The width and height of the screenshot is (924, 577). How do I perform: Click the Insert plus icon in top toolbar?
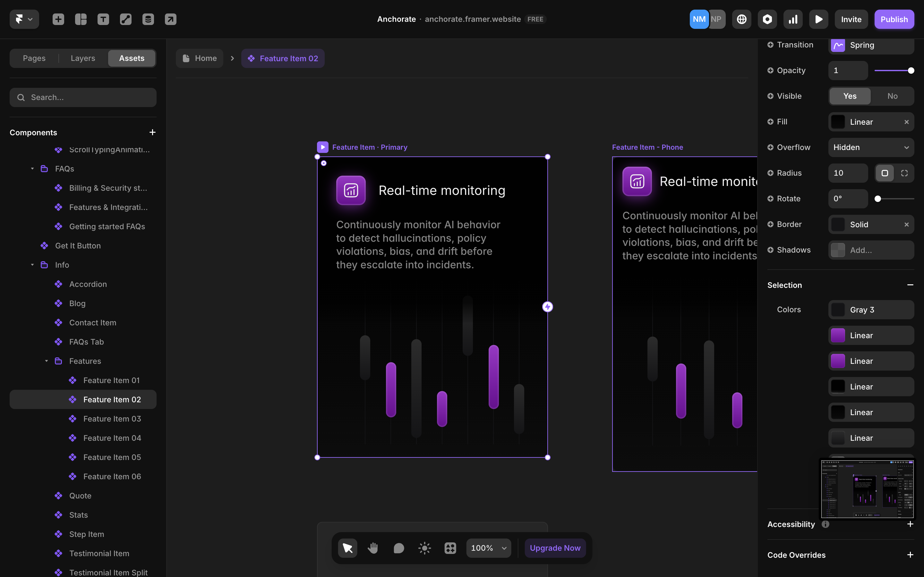pos(58,19)
